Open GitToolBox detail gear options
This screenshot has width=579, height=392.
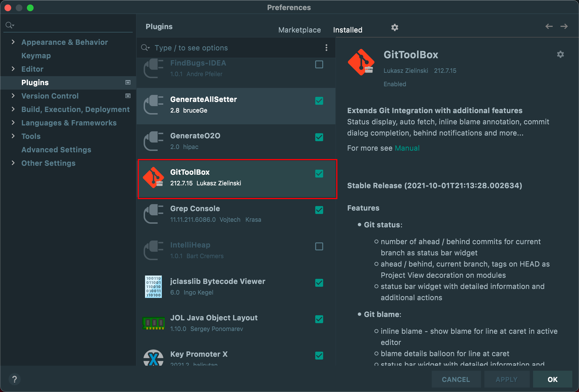point(560,54)
